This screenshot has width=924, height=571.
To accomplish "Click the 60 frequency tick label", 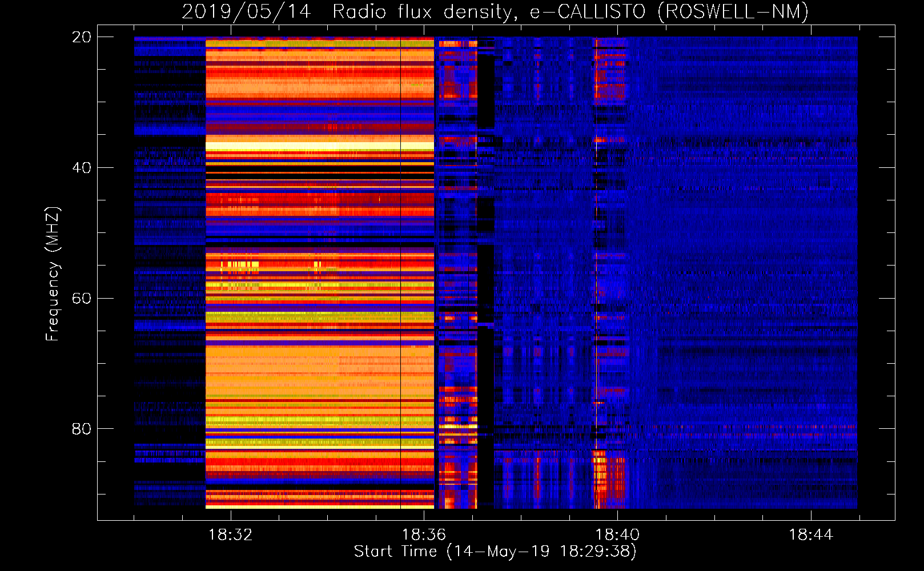I will pos(81,298).
